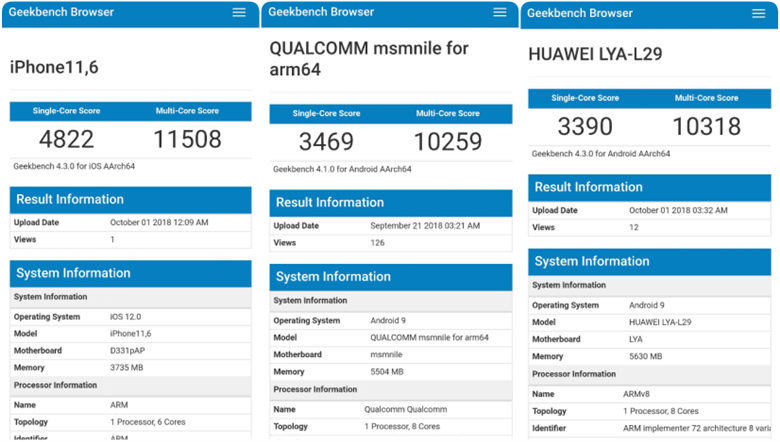Click the single-core score 3469
The height and width of the screenshot is (442, 780).
326,142
